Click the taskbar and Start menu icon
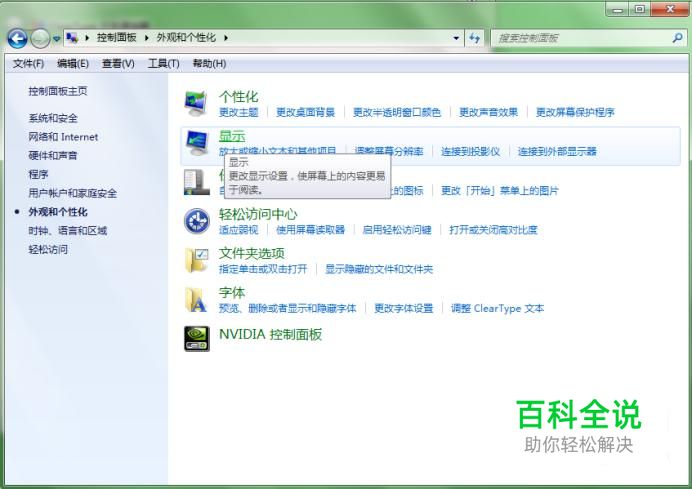 [x=196, y=182]
